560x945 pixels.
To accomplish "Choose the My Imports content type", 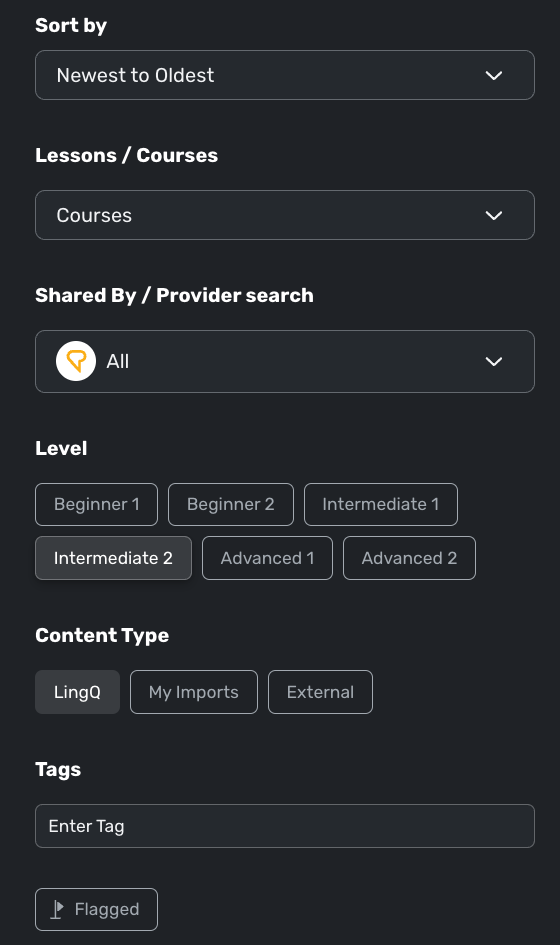I will coord(193,692).
